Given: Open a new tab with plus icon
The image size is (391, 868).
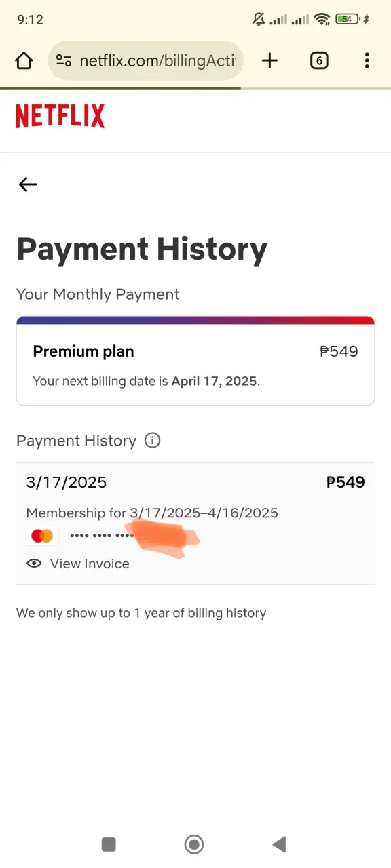Looking at the screenshot, I should pos(269,61).
